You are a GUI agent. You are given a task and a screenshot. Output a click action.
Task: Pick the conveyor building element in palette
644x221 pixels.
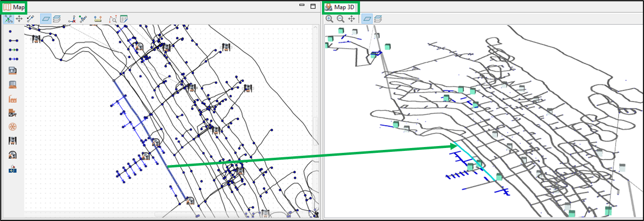coord(13,113)
